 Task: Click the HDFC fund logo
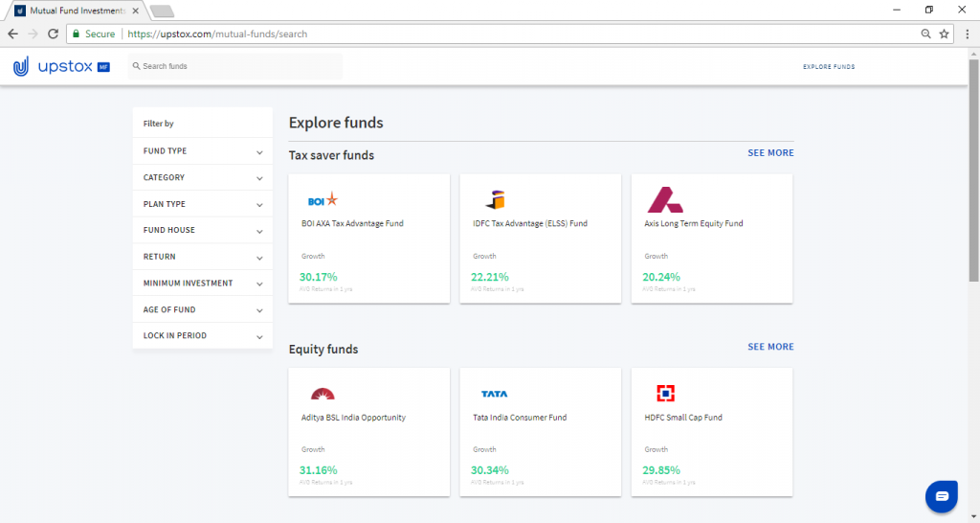pyautogui.click(x=666, y=394)
